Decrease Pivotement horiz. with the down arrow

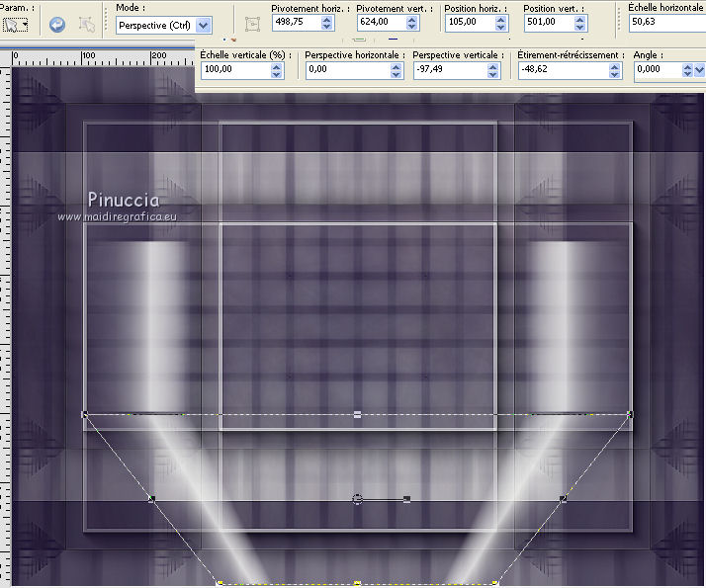pyautogui.click(x=327, y=26)
